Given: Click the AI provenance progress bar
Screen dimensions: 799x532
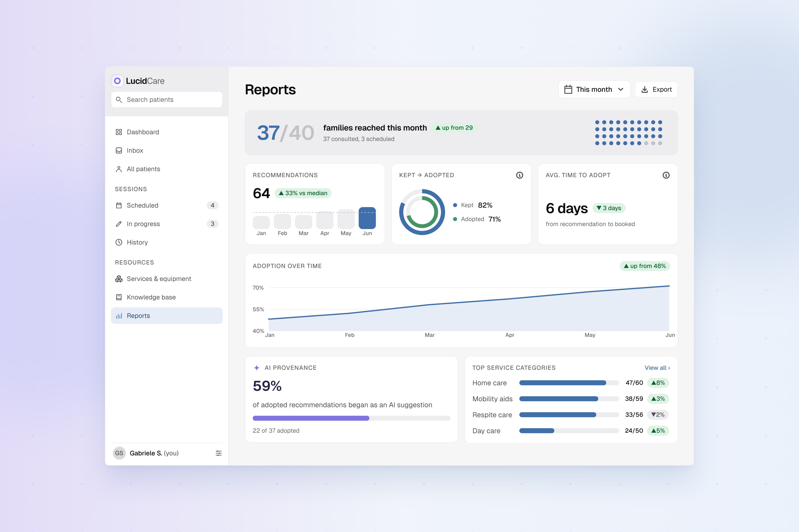Looking at the screenshot, I should pyautogui.click(x=351, y=418).
